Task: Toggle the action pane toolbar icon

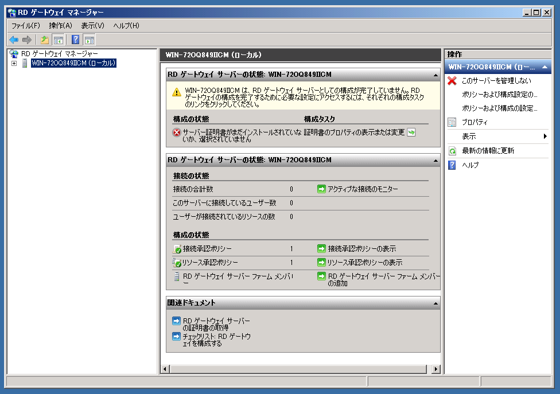Action: click(x=89, y=40)
